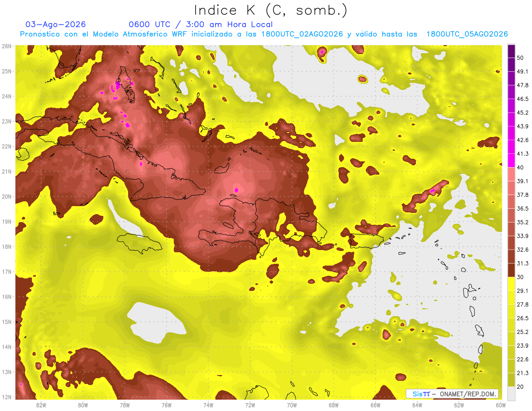Click the longitude label "78W"
Viewport: 532px width, 411px height.
coord(125,405)
